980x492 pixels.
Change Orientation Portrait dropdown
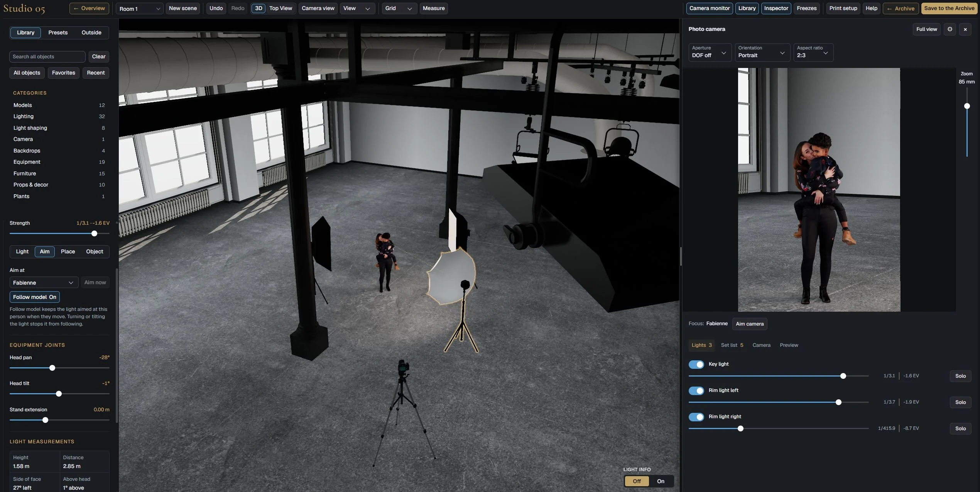coord(762,52)
